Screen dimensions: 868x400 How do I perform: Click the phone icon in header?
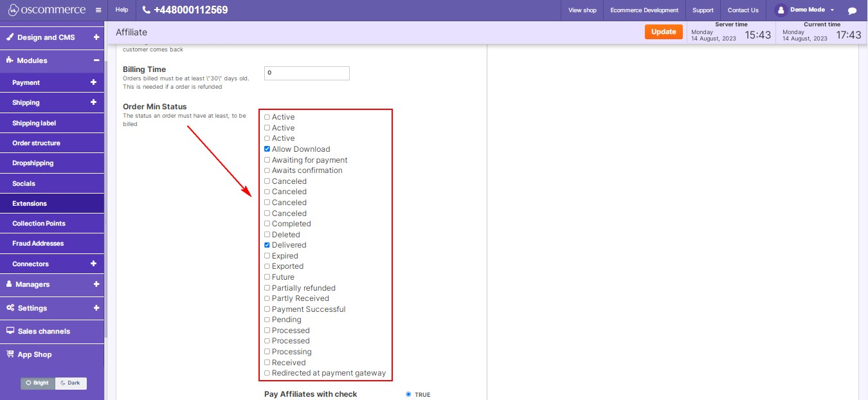click(147, 10)
